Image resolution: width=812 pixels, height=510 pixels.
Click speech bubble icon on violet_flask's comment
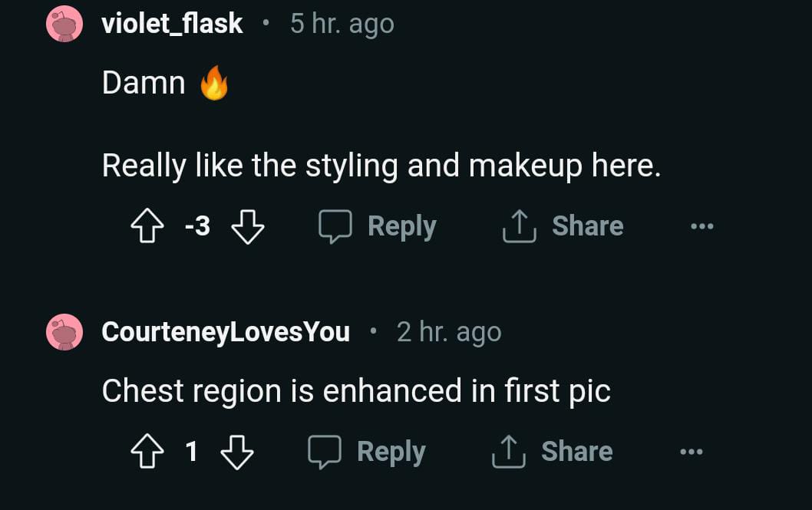(335, 227)
